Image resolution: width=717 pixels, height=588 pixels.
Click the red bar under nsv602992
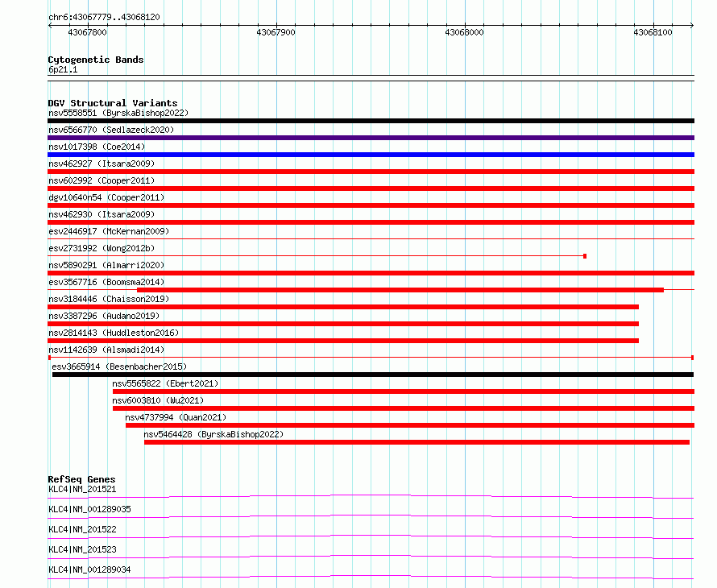pyautogui.click(x=371, y=188)
